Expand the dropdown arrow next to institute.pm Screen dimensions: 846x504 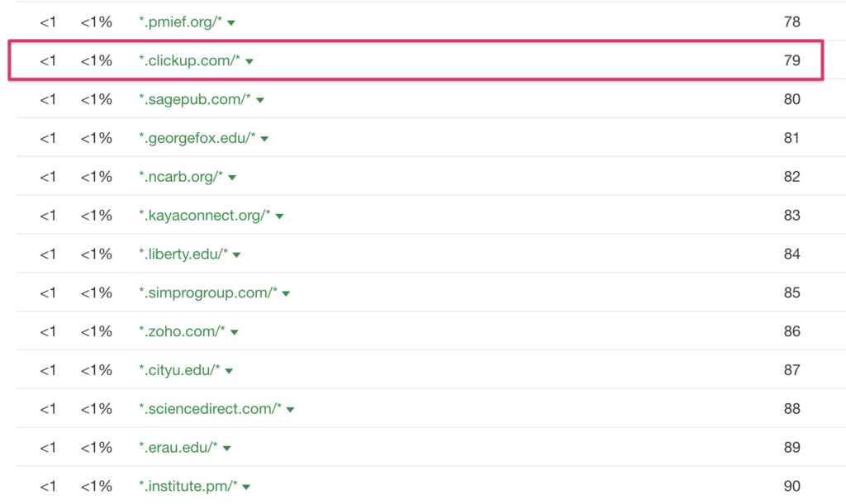click(246, 487)
